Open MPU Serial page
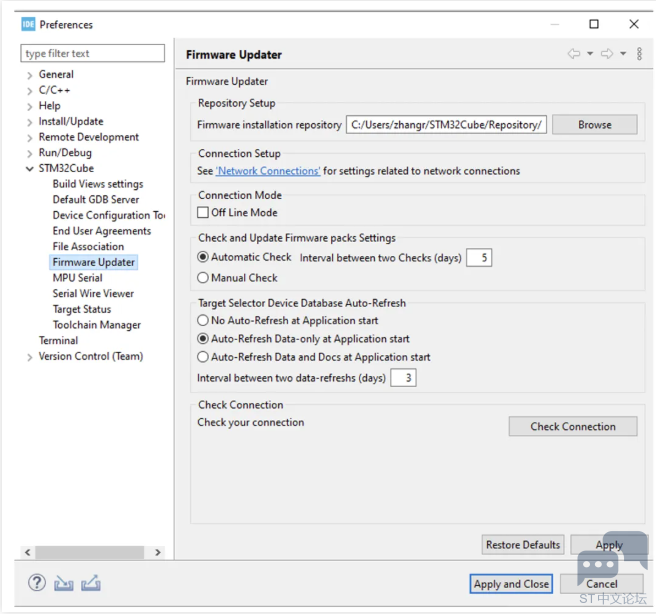The height and width of the screenshot is (614, 656). pyautogui.click(x=77, y=278)
